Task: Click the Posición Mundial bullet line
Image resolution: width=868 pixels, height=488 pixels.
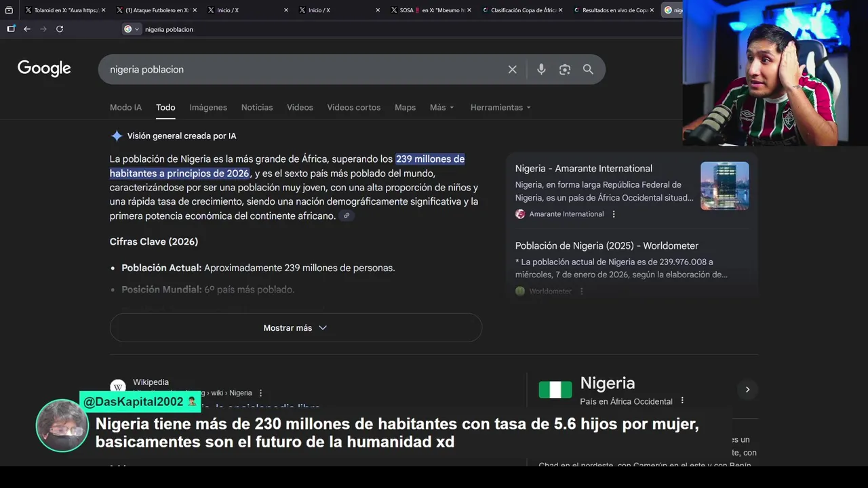Action: [x=208, y=289]
